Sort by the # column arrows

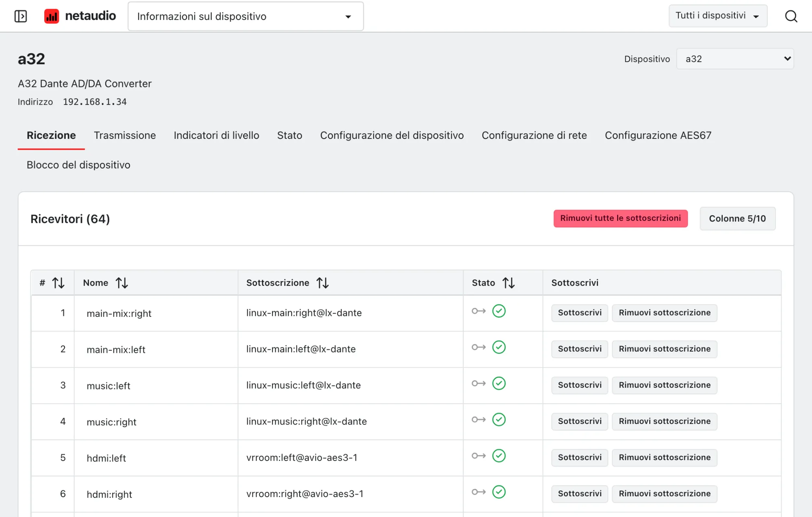(x=58, y=283)
